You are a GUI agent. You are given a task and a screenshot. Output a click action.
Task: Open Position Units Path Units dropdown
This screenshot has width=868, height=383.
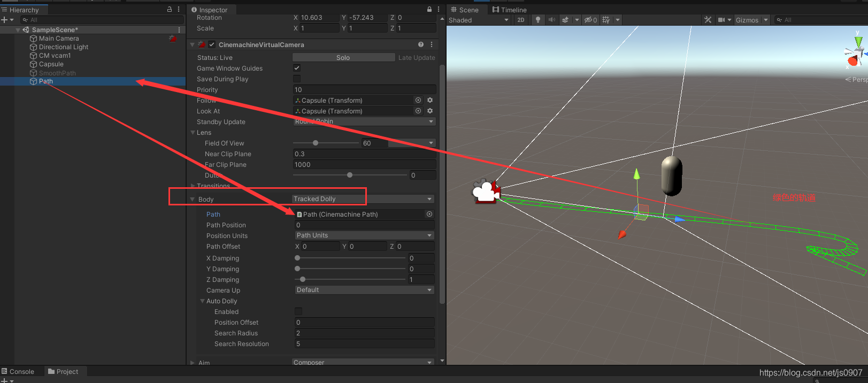(x=364, y=235)
